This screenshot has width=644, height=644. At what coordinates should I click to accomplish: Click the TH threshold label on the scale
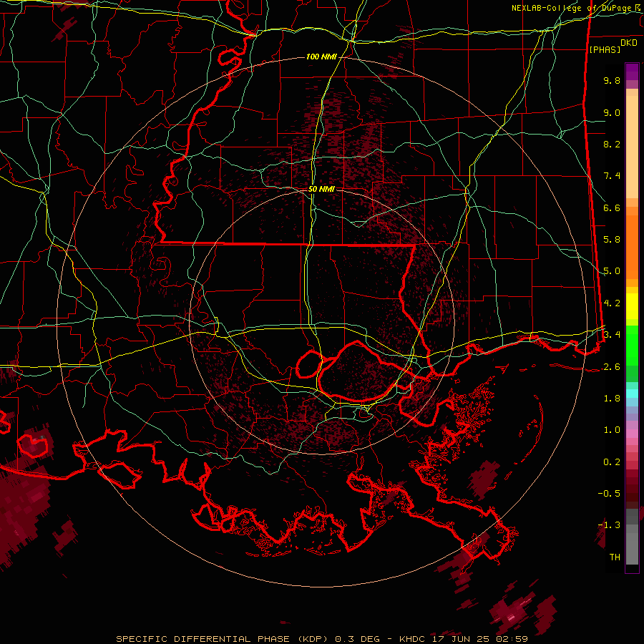click(x=615, y=557)
